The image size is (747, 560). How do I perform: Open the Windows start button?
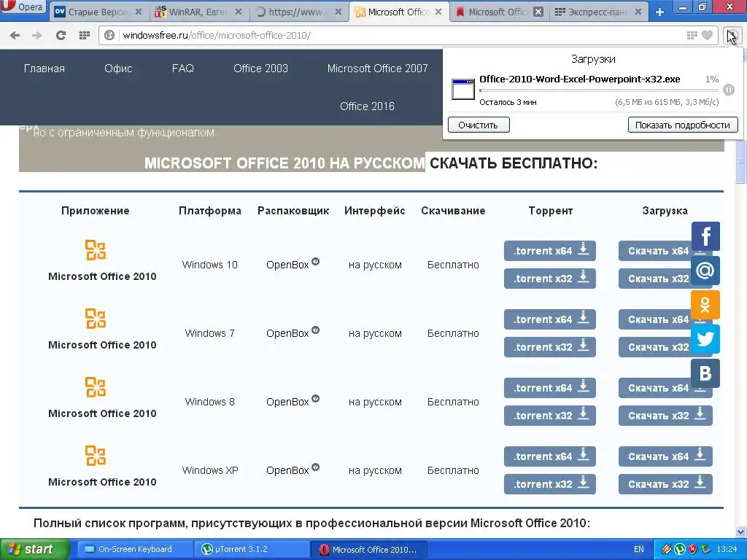pyautogui.click(x=35, y=550)
